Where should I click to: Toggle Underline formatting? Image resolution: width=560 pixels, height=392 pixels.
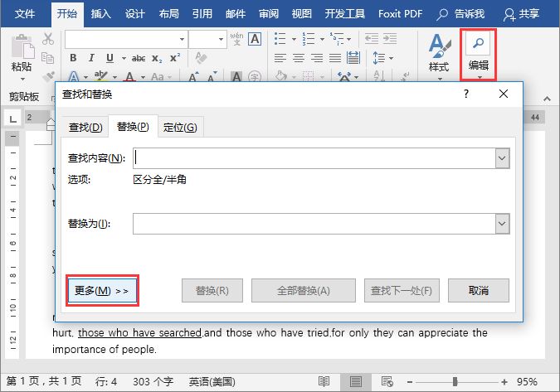point(109,58)
